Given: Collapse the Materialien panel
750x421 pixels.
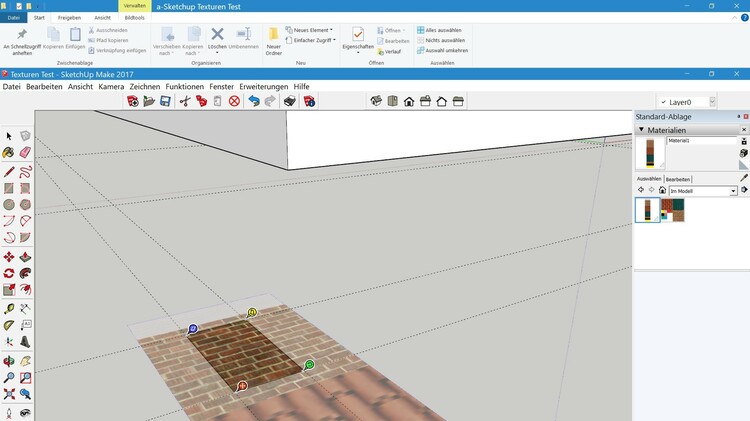Looking at the screenshot, I should [x=641, y=130].
